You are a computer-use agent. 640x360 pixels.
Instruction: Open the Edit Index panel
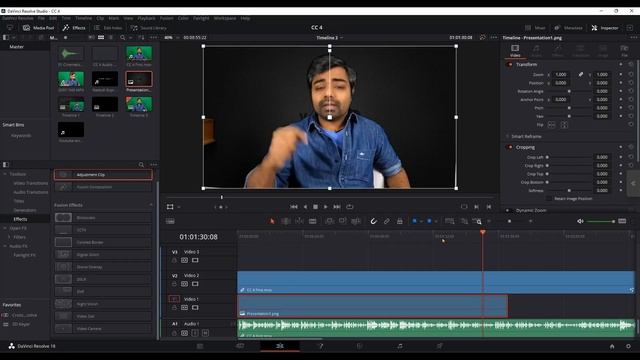point(108,28)
